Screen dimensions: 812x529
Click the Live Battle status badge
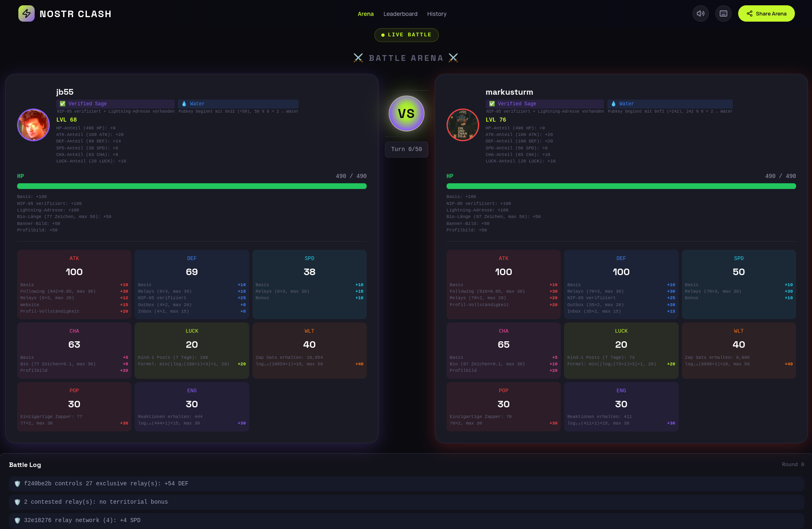tap(406, 35)
